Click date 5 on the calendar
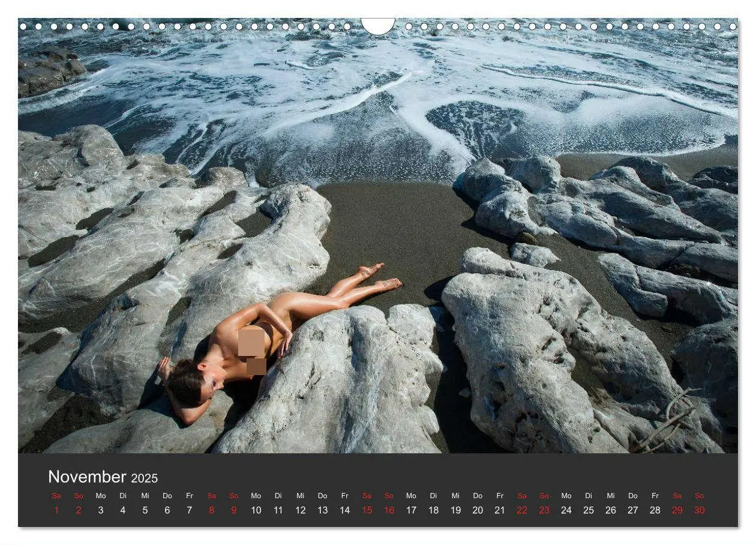 [145, 510]
